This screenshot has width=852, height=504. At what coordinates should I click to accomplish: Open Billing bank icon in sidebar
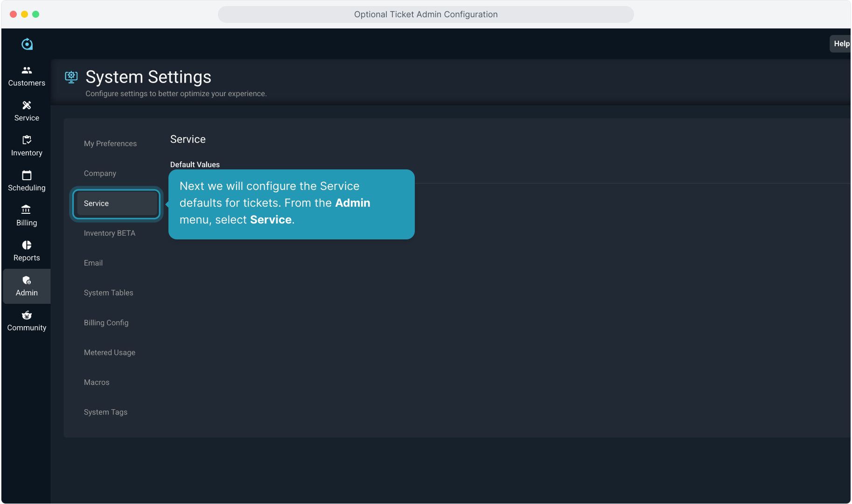point(27,210)
